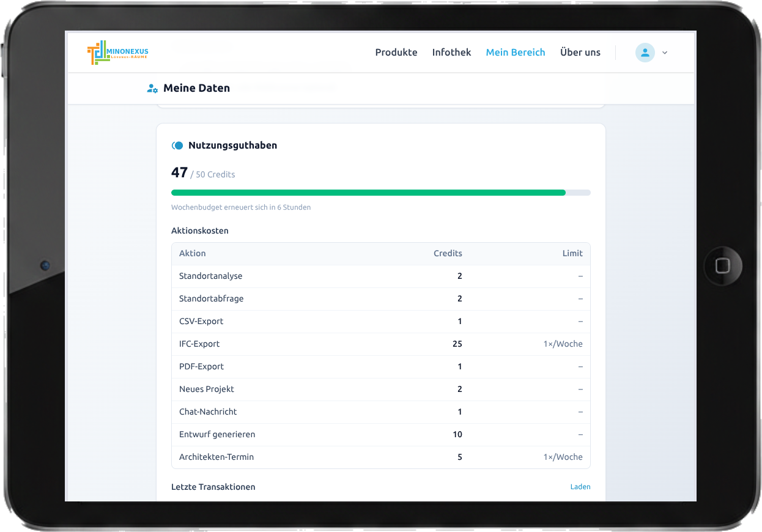Click the green credits progress bar
Viewport: 762px width, 532px height.
pos(368,193)
